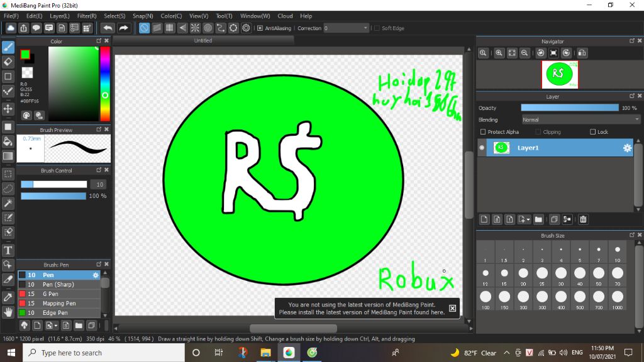
Task: Select the Edge Pen brush
Action: [x=58, y=313]
